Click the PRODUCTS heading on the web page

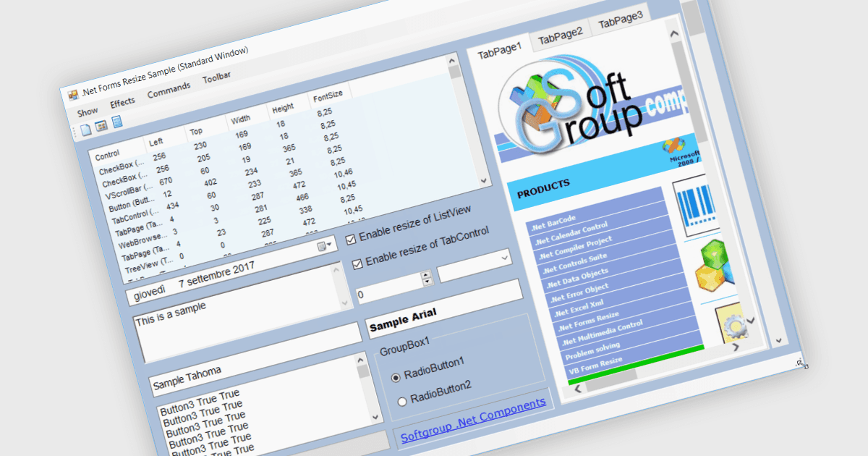coord(543,190)
